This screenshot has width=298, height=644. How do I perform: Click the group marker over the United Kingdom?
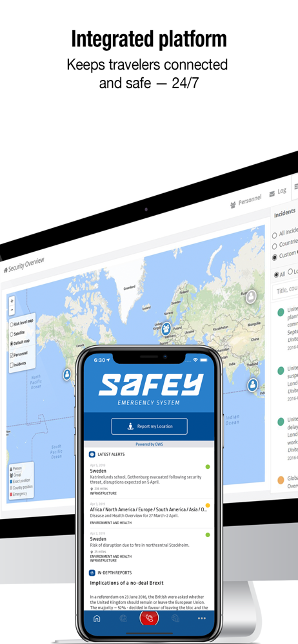(166, 328)
